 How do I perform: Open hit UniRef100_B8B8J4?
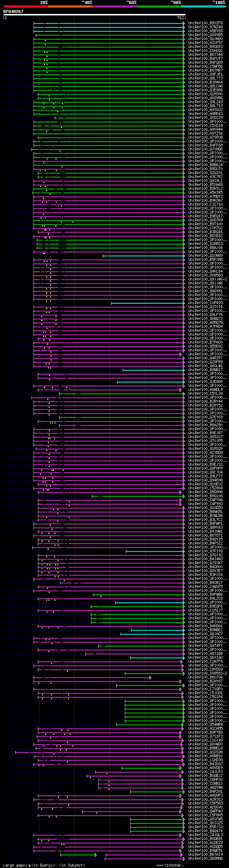click(x=205, y=165)
